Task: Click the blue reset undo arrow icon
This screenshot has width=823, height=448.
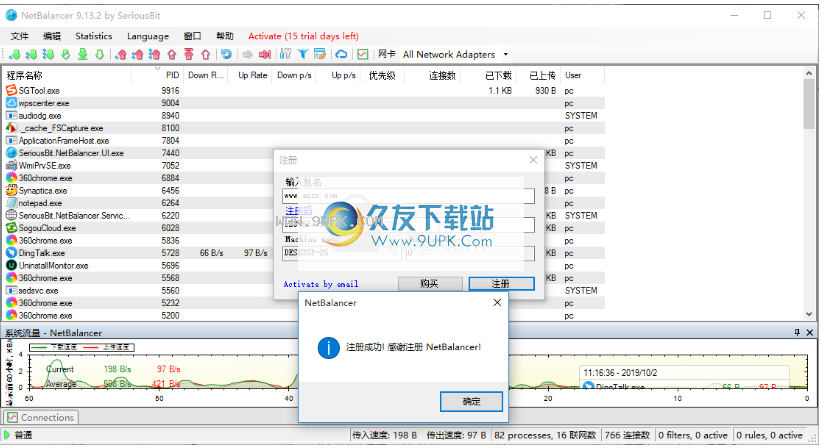Action: point(226,54)
